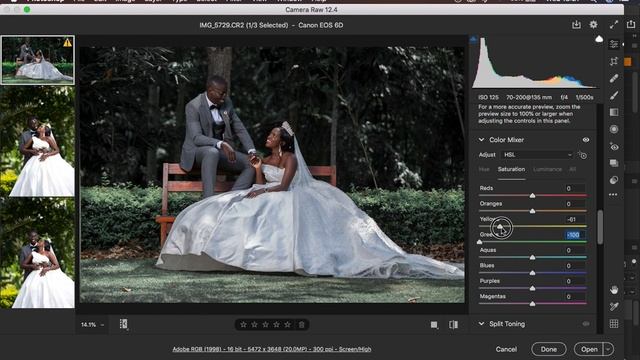This screenshot has height=360, width=640.
Task: Click the Done button
Action: [549, 349]
